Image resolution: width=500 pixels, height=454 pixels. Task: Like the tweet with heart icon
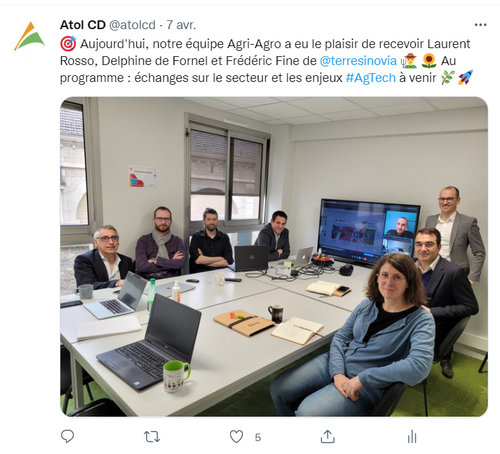coord(236,436)
